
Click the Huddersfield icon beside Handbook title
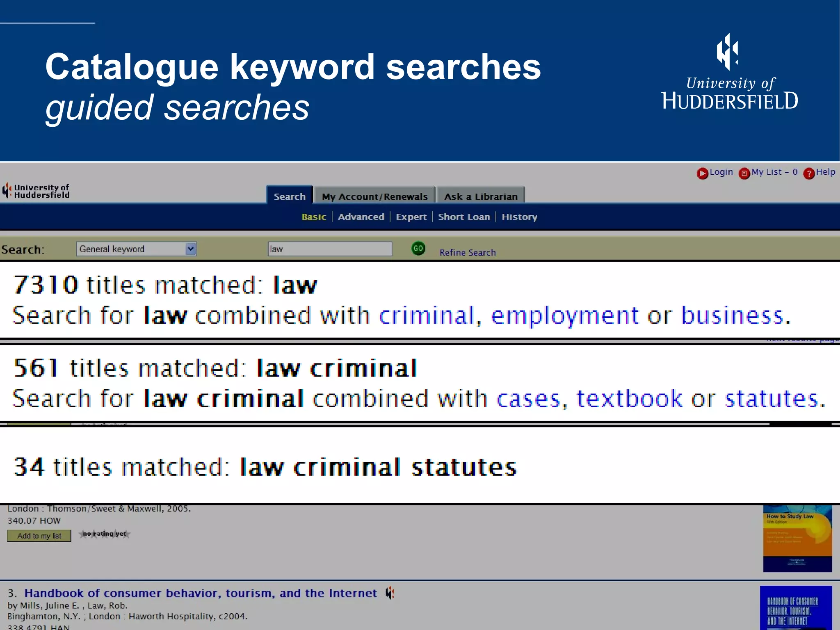390,593
